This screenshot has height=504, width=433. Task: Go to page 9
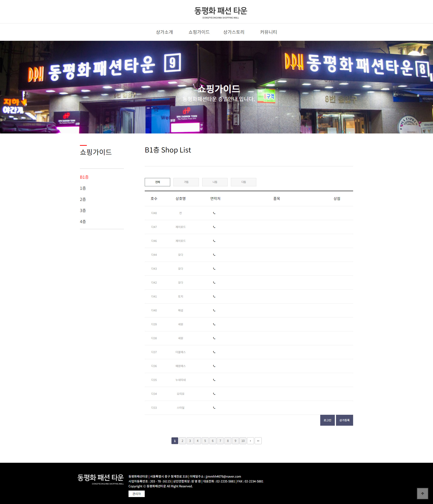click(x=235, y=441)
